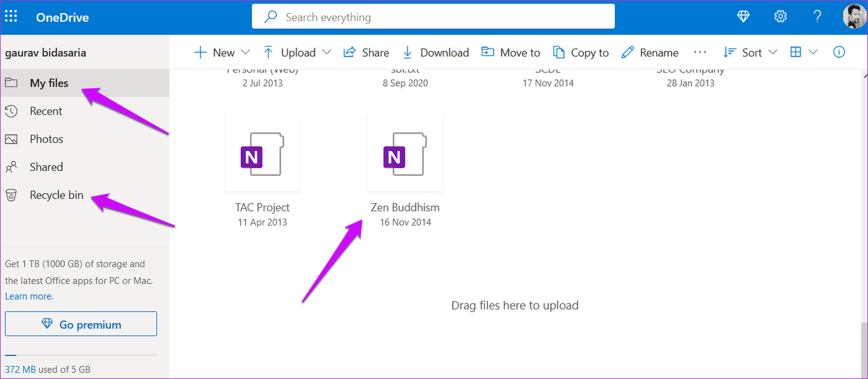868x379 pixels.
Task: Click the search magnifier icon
Action: pos(271,17)
